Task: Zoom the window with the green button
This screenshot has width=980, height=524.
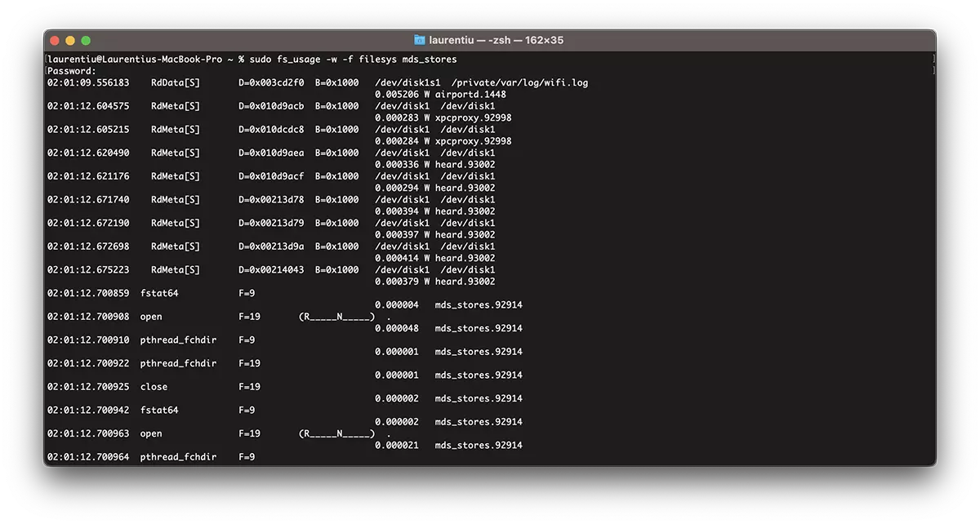Action: (86, 40)
